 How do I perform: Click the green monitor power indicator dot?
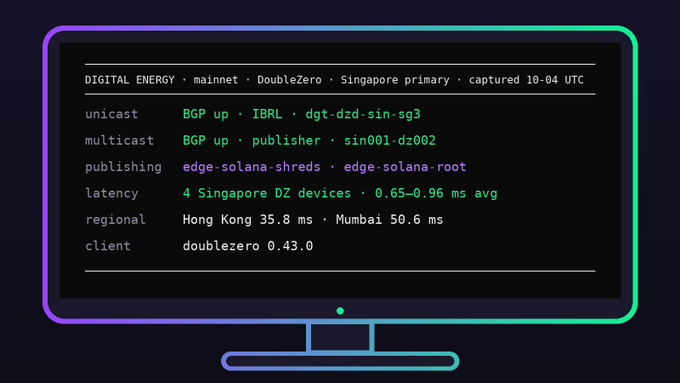(340, 311)
